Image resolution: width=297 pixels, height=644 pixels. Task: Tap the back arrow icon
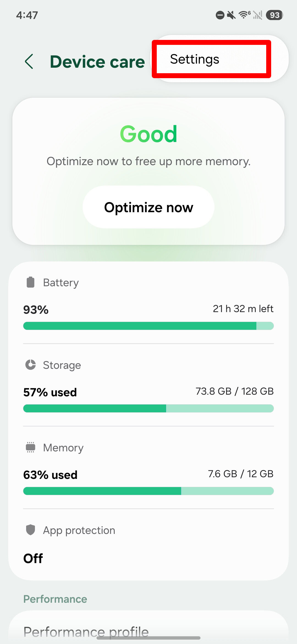[x=29, y=61]
